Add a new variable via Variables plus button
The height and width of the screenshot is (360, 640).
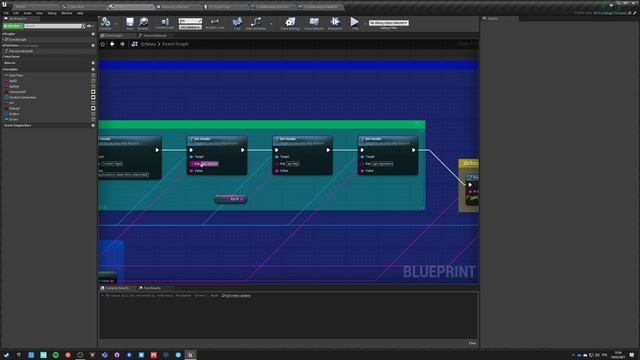93,69
